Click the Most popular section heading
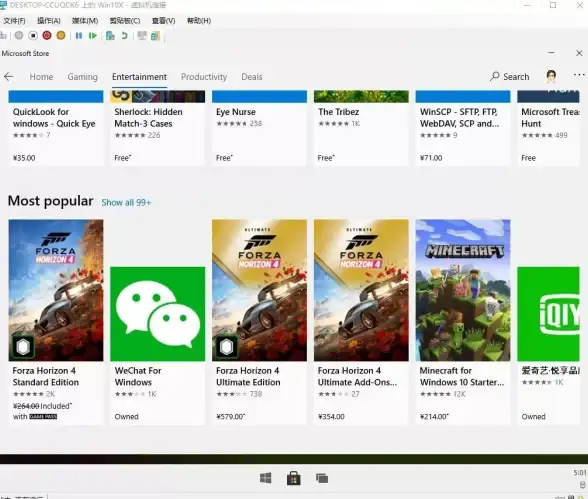 [x=50, y=201]
